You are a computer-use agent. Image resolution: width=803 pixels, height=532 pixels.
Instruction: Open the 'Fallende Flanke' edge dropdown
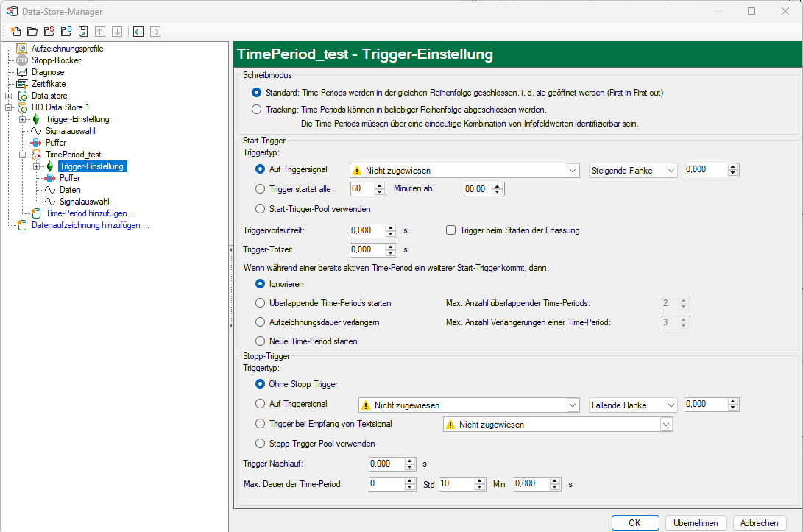(x=633, y=405)
